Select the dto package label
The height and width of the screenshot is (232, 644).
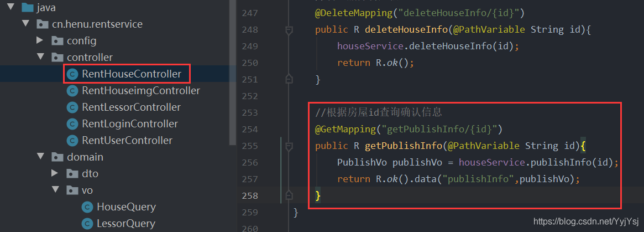tap(90, 174)
